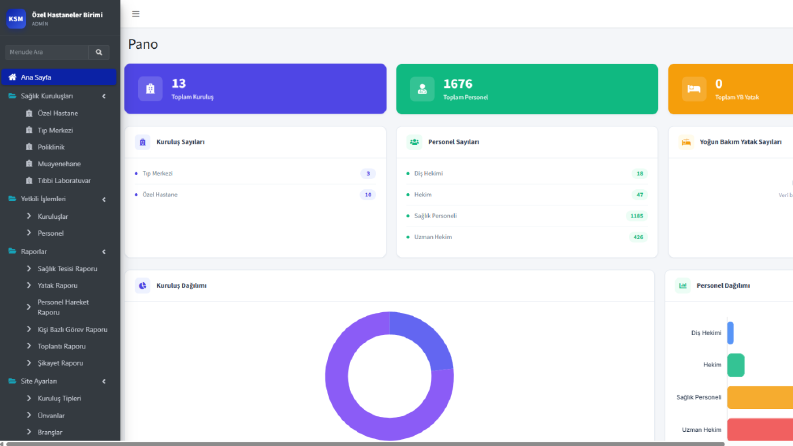The image size is (793, 446).
Task: Click the chevron beside Toplantı Raporu
Action: (29, 346)
